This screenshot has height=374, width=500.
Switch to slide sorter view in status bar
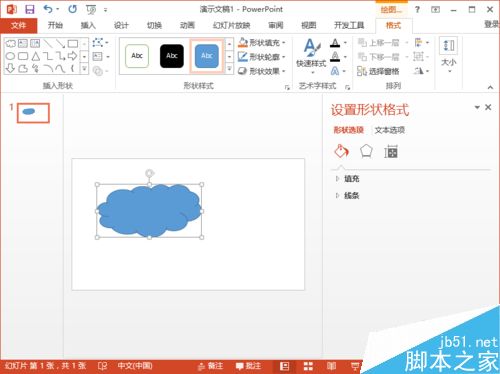308,366
